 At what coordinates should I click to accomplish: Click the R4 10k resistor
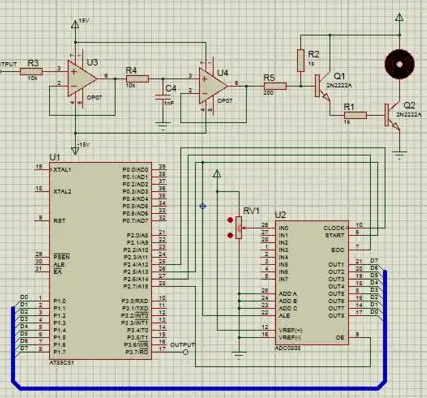click(137, 79)
